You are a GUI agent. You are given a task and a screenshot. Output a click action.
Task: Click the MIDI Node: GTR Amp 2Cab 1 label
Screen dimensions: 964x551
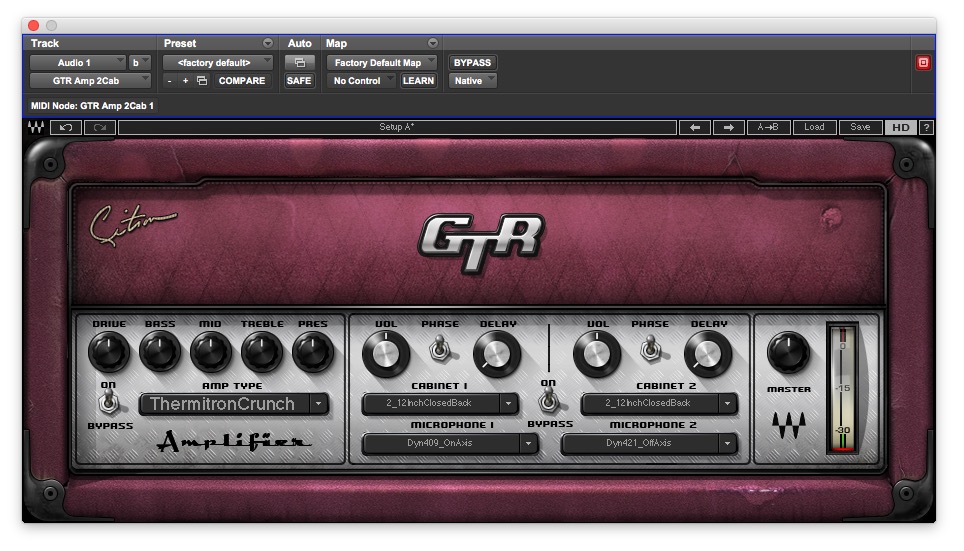coord(92,106)
